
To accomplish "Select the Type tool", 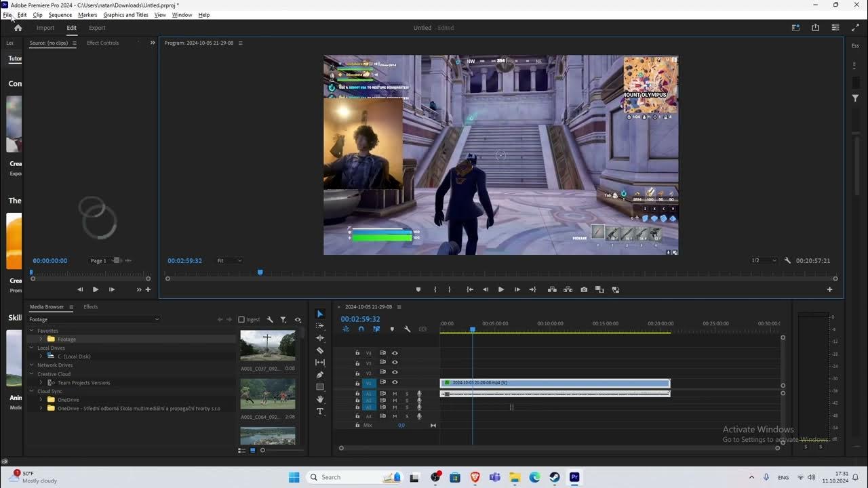I will click(320, 411).
